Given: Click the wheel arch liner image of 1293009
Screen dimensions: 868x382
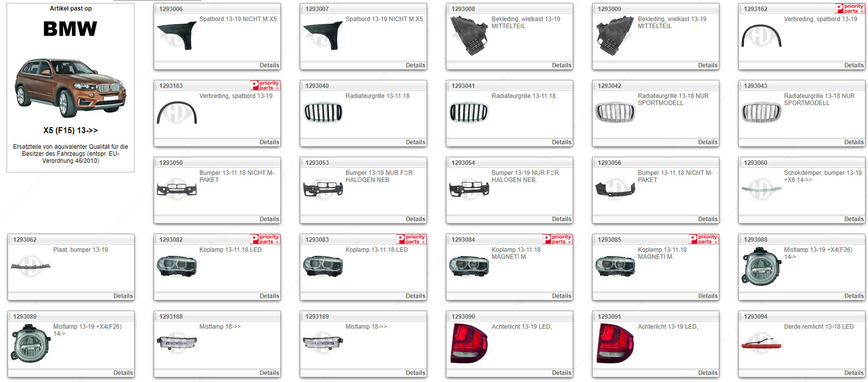Looking at the screenshot, I should click(x=615, y=36).
